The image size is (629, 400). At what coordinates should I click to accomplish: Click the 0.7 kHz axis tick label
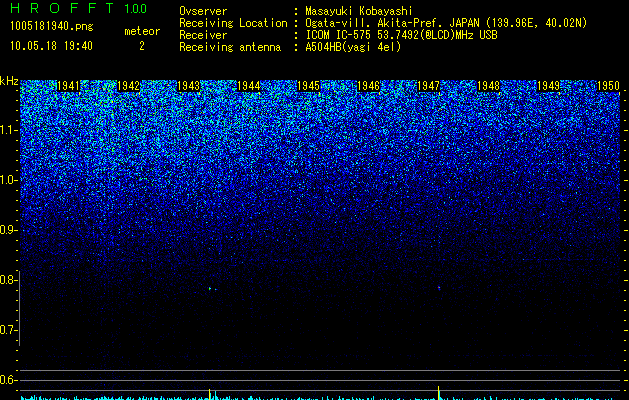[x=8, y=330]
